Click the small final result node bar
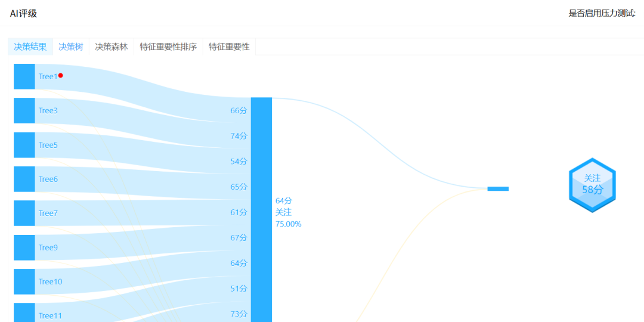The width and height of the screenshot is (644, 322). [x=498, y=189]
